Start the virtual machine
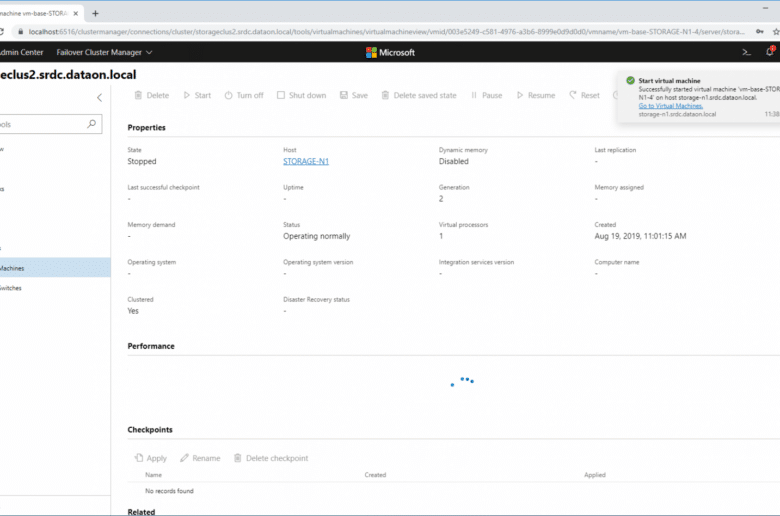 pos(197,95)
